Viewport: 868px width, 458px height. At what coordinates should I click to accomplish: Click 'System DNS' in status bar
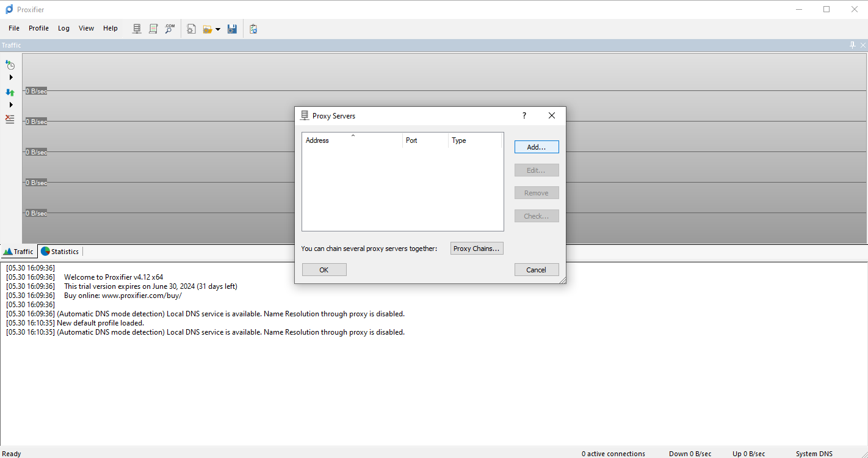pos(814,454)
